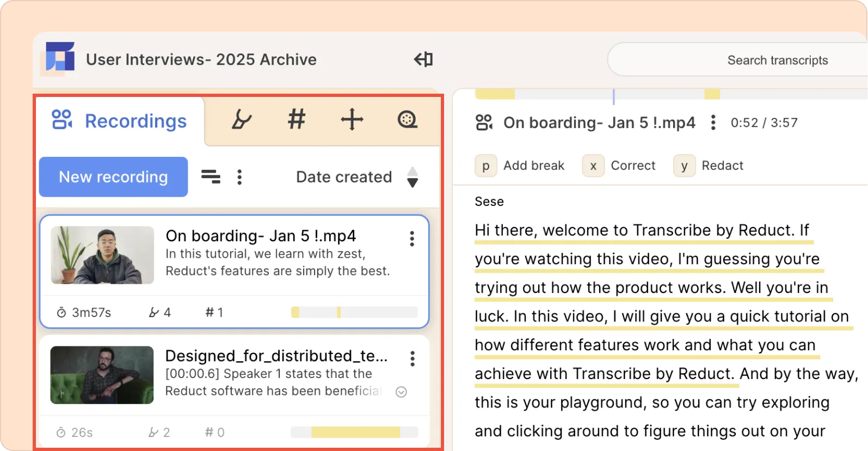Expand the Designed_for_distributed description with circle chevron
This screenshot has height=451, width=868.
click(401, 392)
